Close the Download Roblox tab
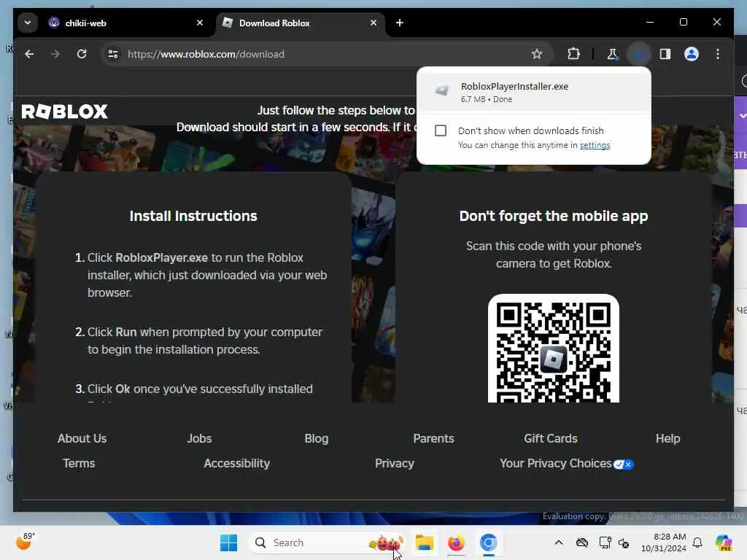Image resolution: width=747 pixels, height=560 pixels. [373, 23]
